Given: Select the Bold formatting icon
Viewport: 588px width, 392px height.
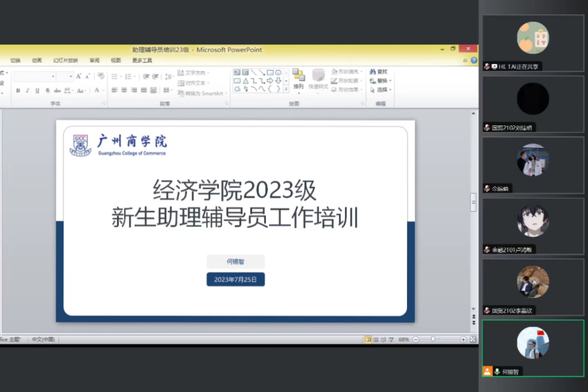Looking at the screenshot, I should 18,90.
